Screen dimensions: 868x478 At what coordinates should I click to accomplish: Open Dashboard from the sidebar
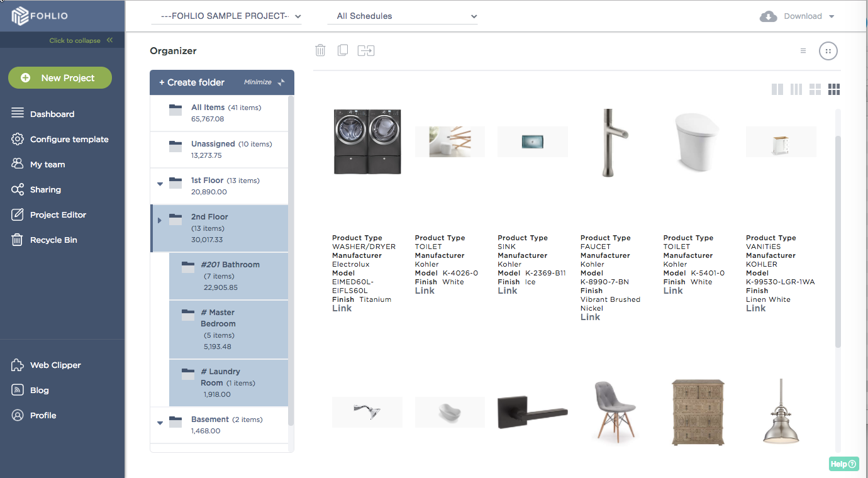click(52, 114)
